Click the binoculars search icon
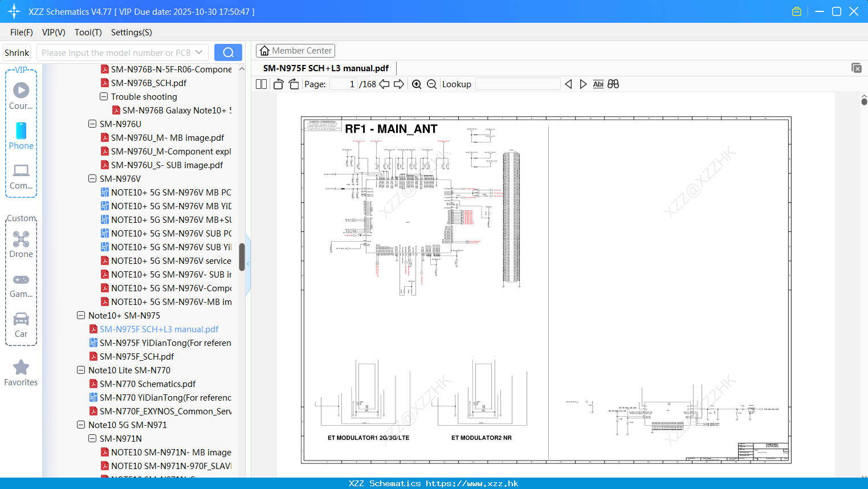The image size is (868, 489). (613, 84)
